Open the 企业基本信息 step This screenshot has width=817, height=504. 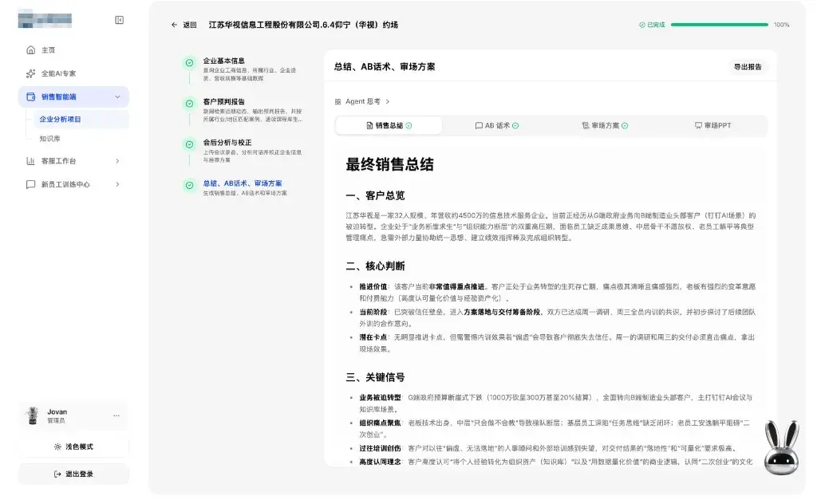(243, 69)
